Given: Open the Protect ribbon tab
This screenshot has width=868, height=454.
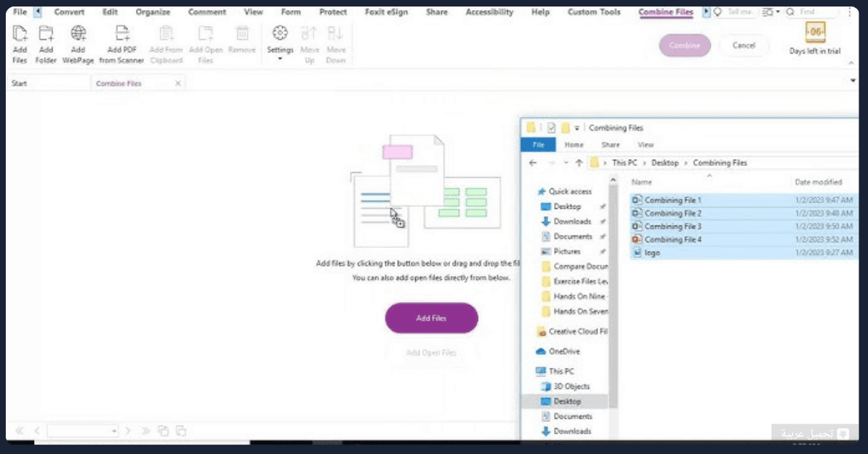Looking at the screenshot, I should (x=333, y=12).
